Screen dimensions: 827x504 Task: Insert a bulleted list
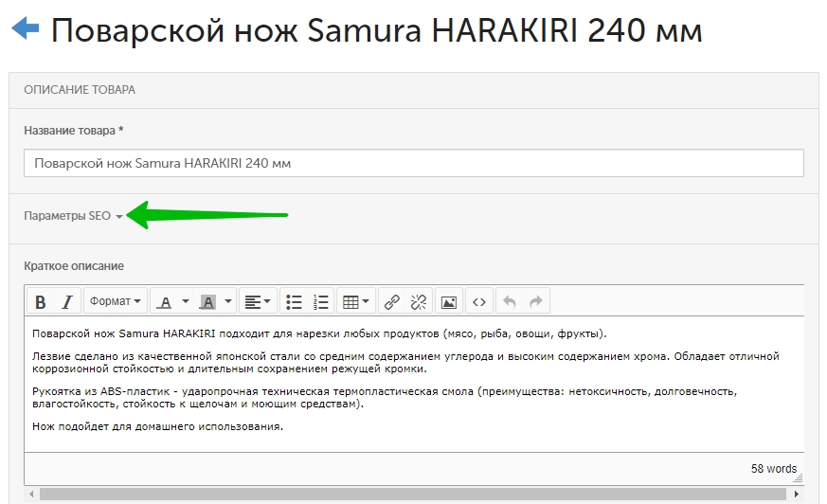point(294,302)
